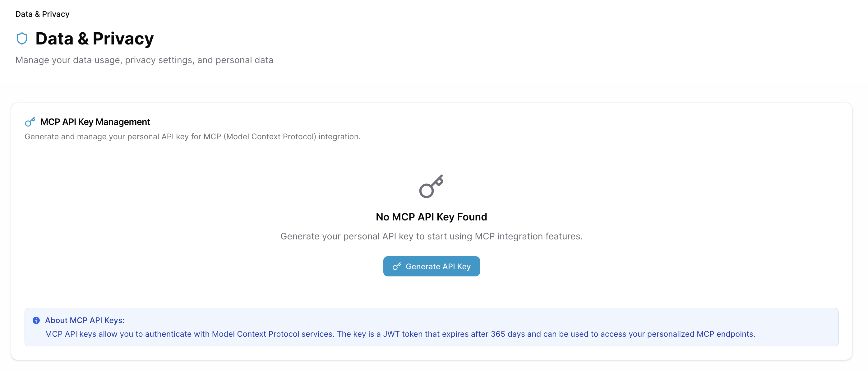The height and width of the screenshot is (370, 868).
Task: Click the key icon inside the Generate button
Action: pos(397,266)
